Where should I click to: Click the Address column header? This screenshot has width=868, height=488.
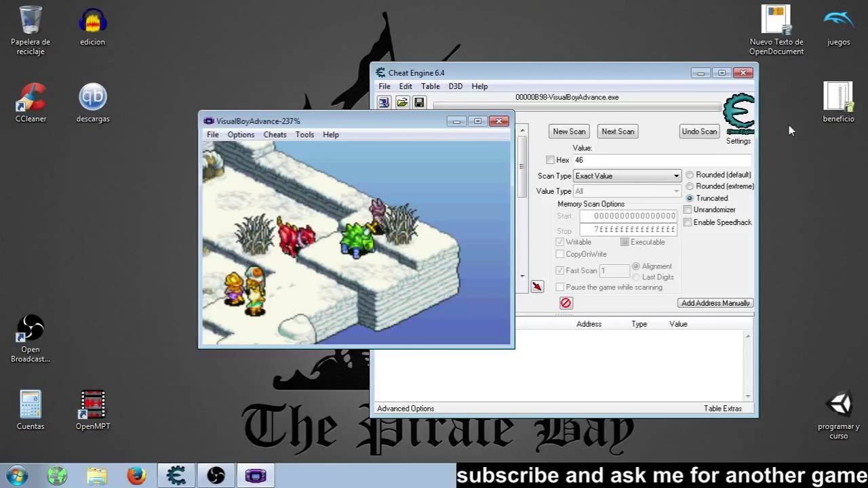(x=589, y=324)
